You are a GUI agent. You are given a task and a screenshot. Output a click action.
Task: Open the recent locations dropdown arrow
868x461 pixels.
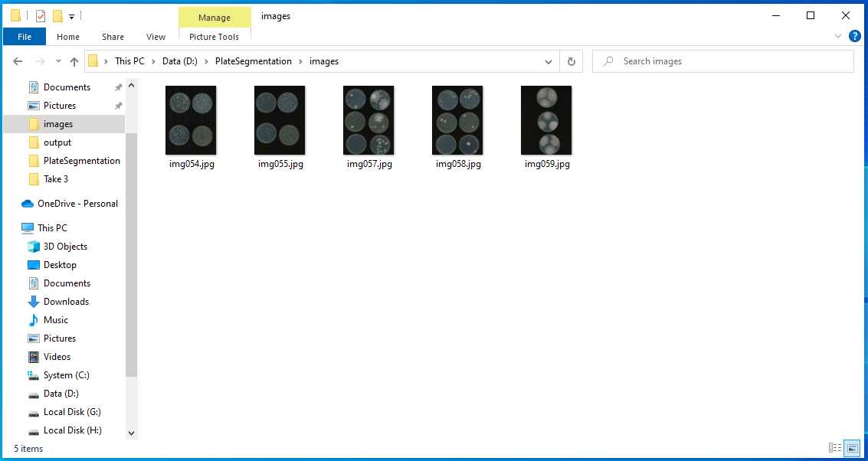[59, 61]
